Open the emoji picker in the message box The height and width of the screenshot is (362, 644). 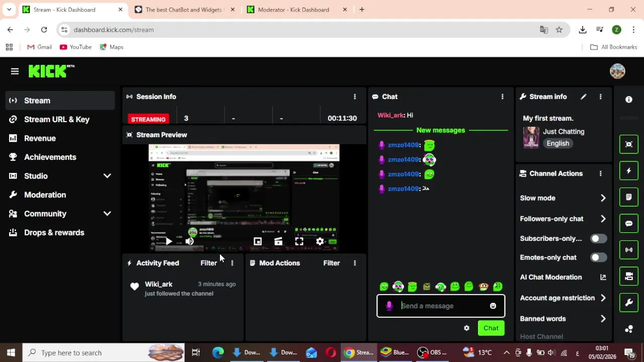click(493, 306)
